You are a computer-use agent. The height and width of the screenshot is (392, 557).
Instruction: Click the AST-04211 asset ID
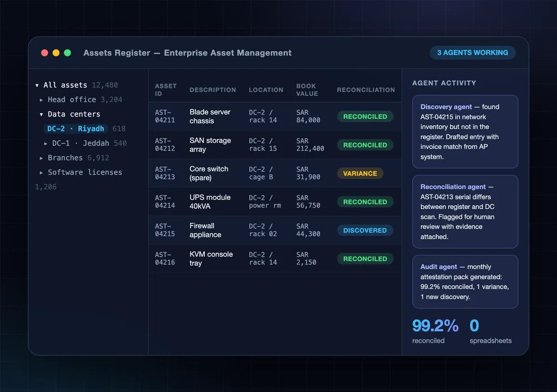165,116
